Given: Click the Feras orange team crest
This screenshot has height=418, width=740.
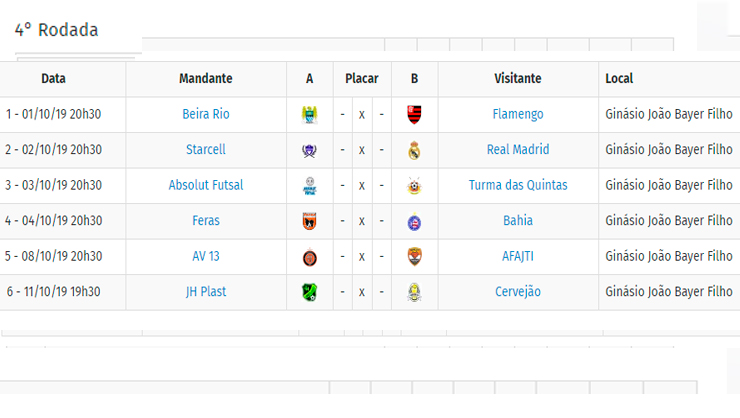Looking at the screenshot, I should click(310, 221).
